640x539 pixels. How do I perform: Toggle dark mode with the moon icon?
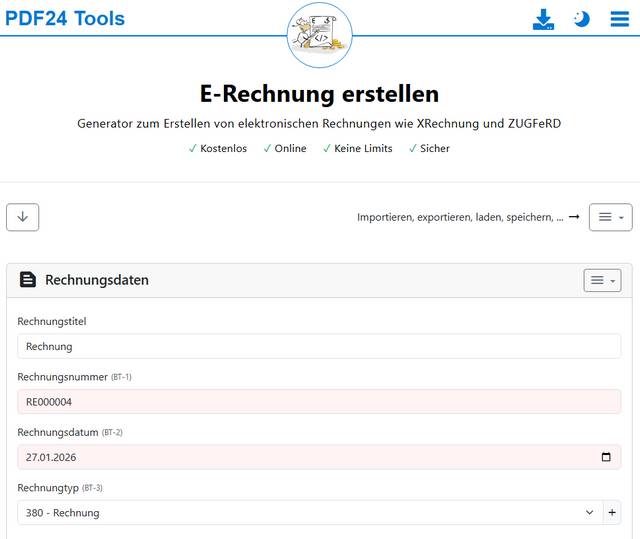[581, 19]
